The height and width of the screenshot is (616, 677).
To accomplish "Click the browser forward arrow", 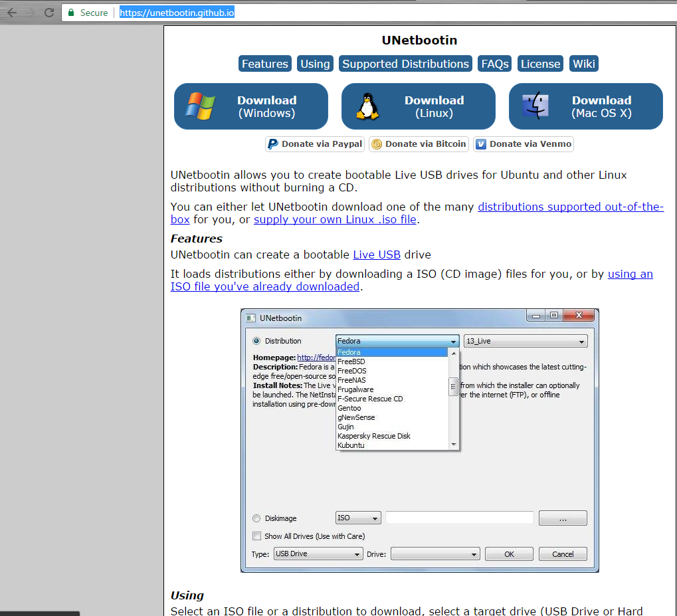I will 31,13.
